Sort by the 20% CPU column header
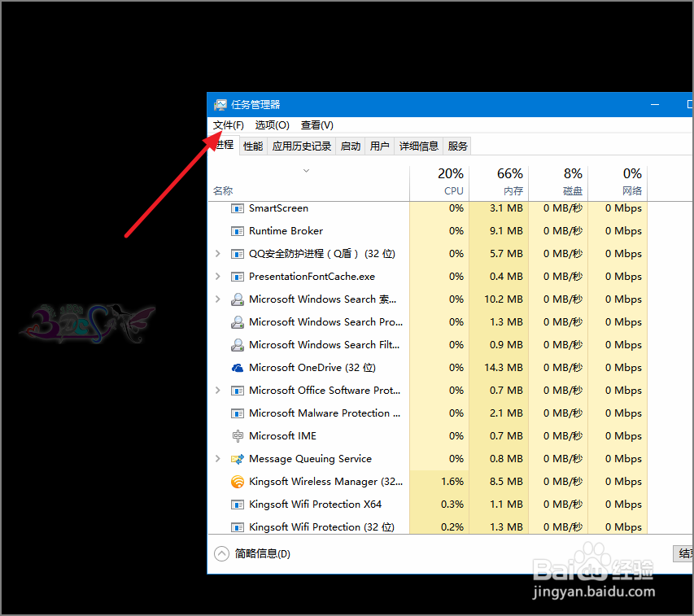The height and width of the screenshot is (616, 694). (x=439, y=183)
